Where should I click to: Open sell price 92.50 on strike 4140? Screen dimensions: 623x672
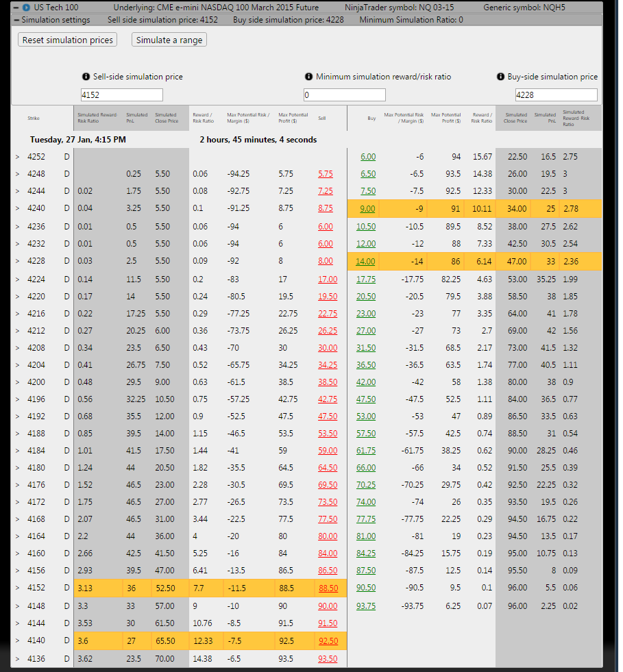click(328, 641)
